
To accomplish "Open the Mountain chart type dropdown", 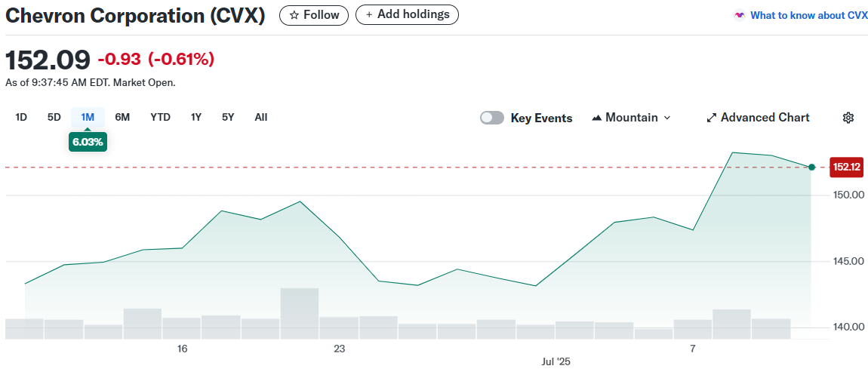I will tap(631, 118).
